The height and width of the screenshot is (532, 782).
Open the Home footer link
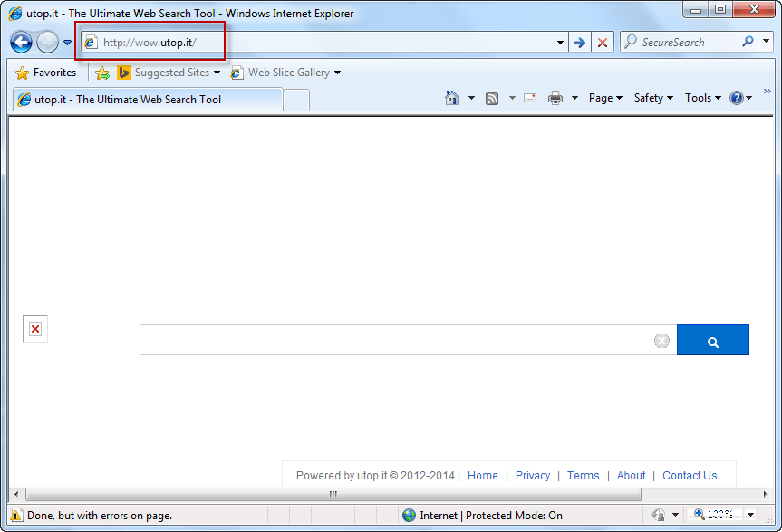tap(483, 476)
